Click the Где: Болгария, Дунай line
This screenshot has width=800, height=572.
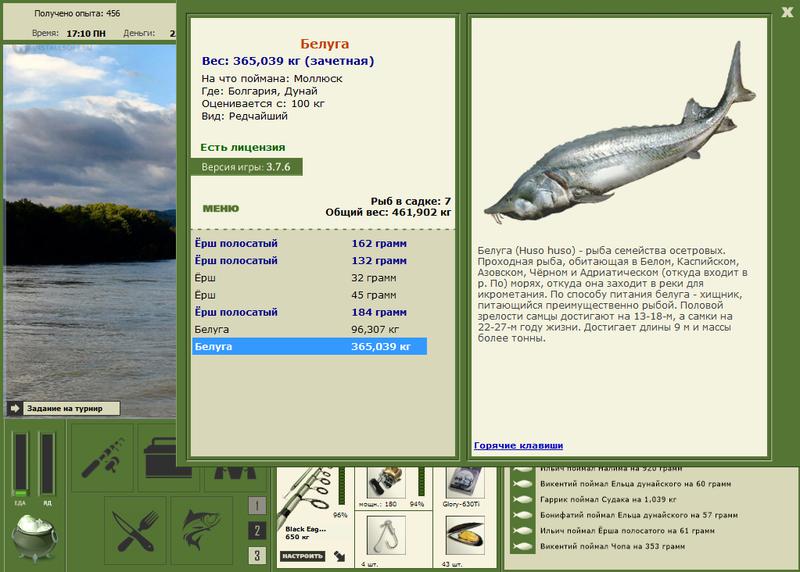pos(259,91)
